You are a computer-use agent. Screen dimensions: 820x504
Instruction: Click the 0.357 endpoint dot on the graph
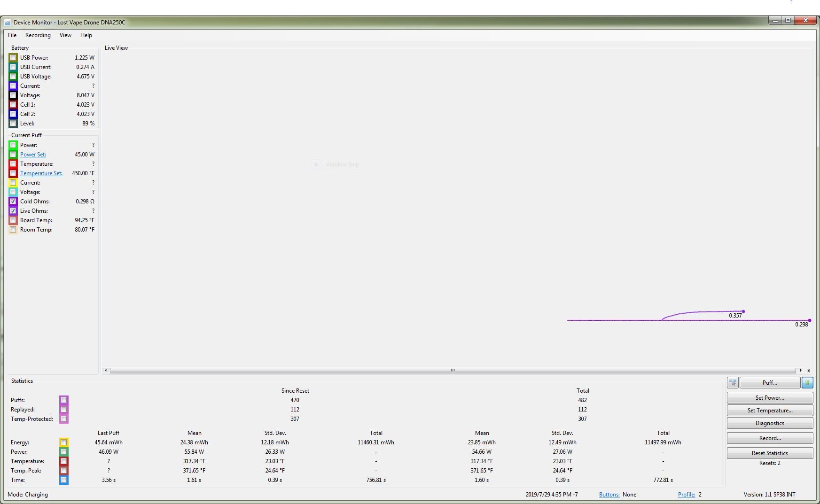tap(743, 311)
